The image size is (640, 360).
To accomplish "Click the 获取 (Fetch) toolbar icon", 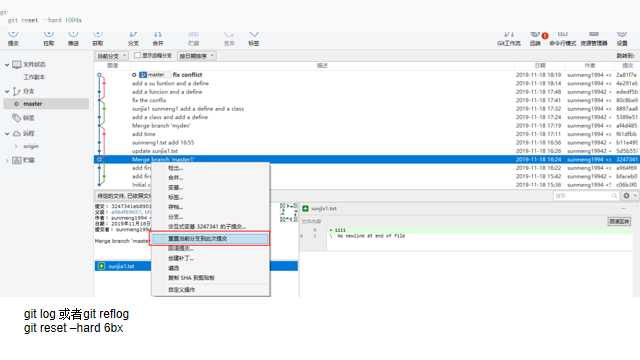I will coord(98,38).
